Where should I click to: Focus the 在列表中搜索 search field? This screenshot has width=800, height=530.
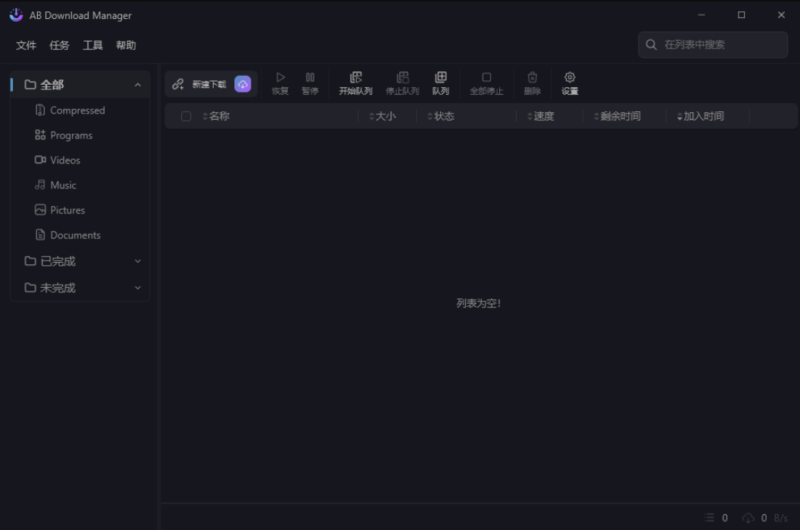[x=713, y=45]
